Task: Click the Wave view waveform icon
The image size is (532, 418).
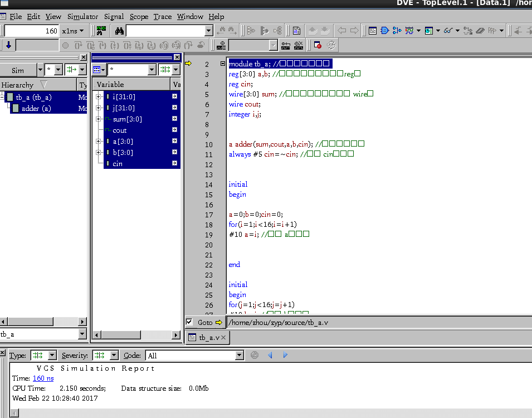Action: click(x=409, y=31)
